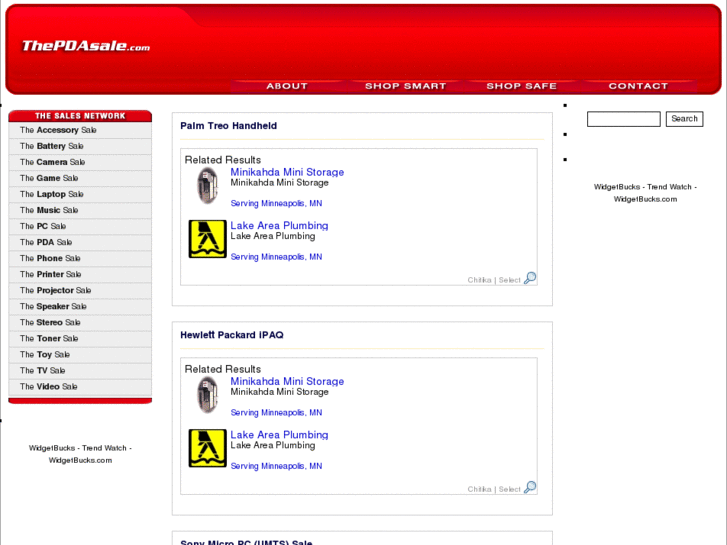This screenshot has width=727, height=545.
Task: Open Lake Area Plumbing under Palm Treo
Action: point(279,225)
